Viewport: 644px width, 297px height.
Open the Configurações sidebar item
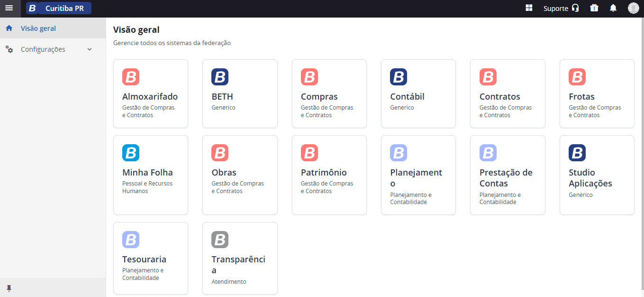[x=53, y=49]
